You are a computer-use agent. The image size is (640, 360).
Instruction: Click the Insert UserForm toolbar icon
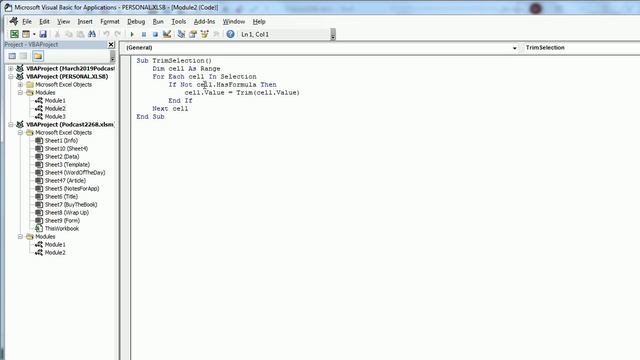(26, 34)
